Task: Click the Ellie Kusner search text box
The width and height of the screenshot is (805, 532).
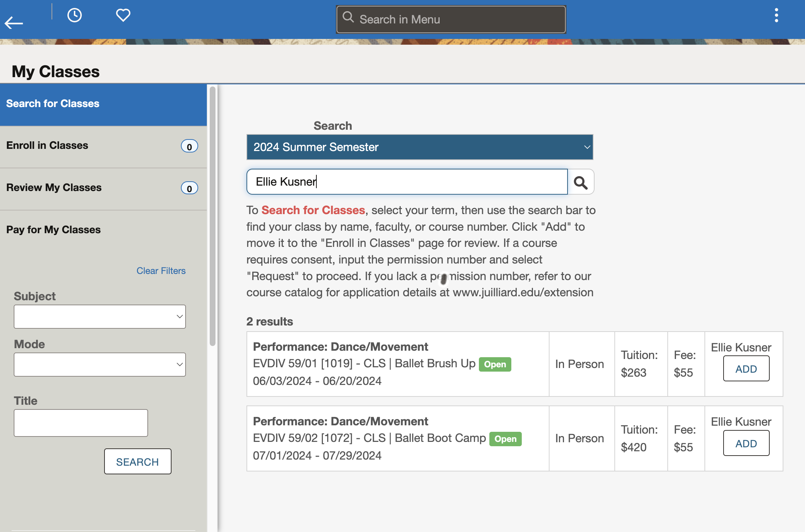Action: (407, 182)
